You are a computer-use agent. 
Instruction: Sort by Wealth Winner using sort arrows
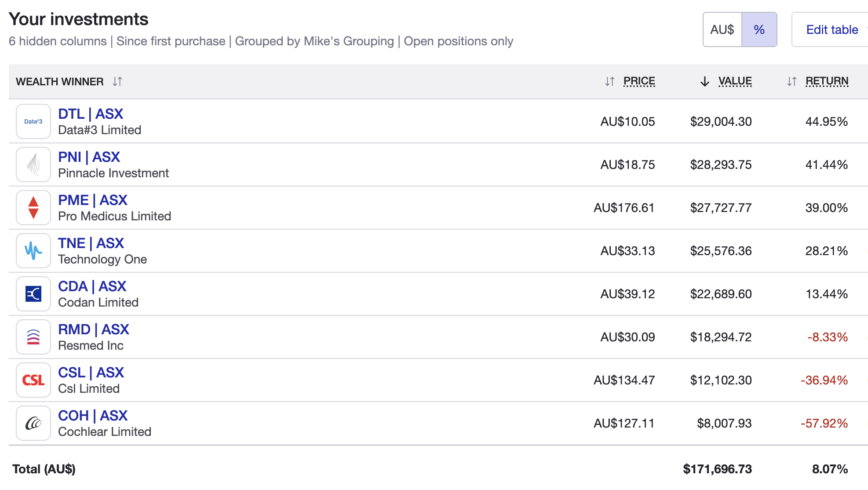click(x=117, y=81)
